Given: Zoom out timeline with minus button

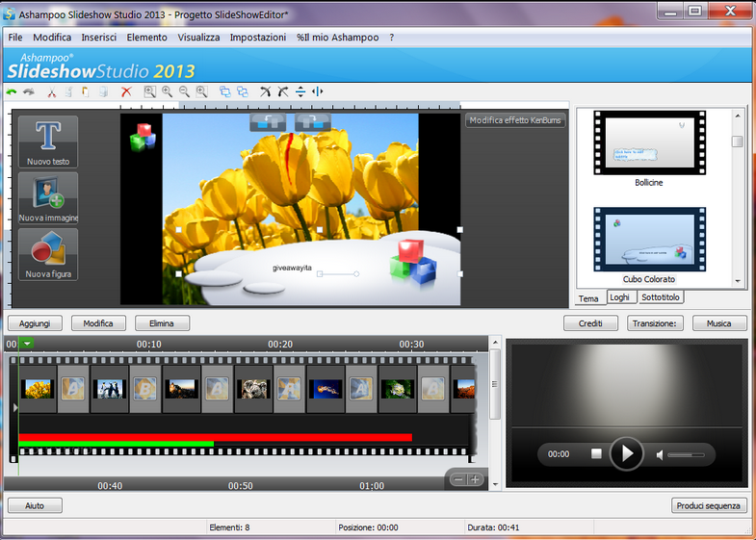Looking at the screenshot, I should point(458,479).
